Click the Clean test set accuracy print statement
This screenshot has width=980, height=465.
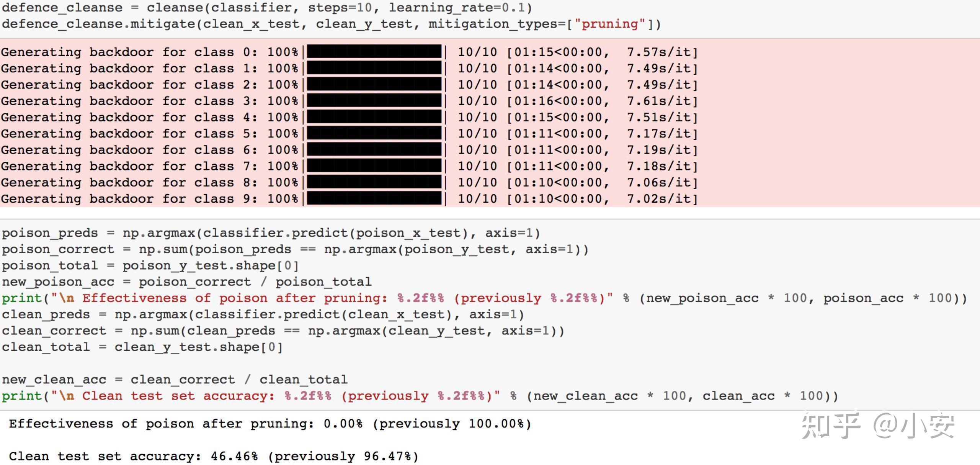click(x=420, y=396)
